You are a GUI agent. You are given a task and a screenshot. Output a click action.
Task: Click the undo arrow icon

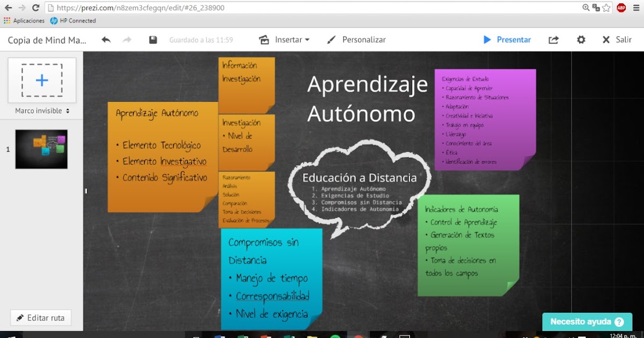coord(106,39)
